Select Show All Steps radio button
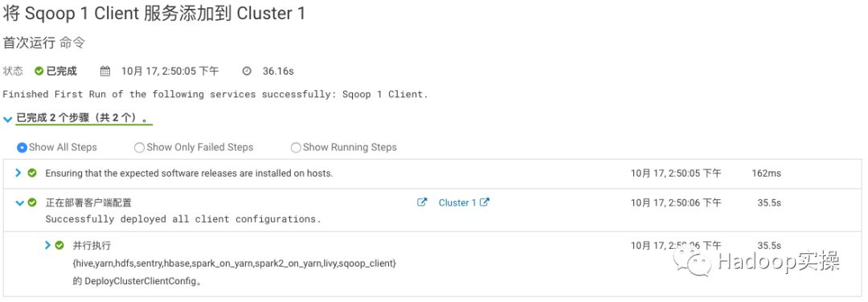Viewport: 868px width, 302px height. click(x=23, y=148)
